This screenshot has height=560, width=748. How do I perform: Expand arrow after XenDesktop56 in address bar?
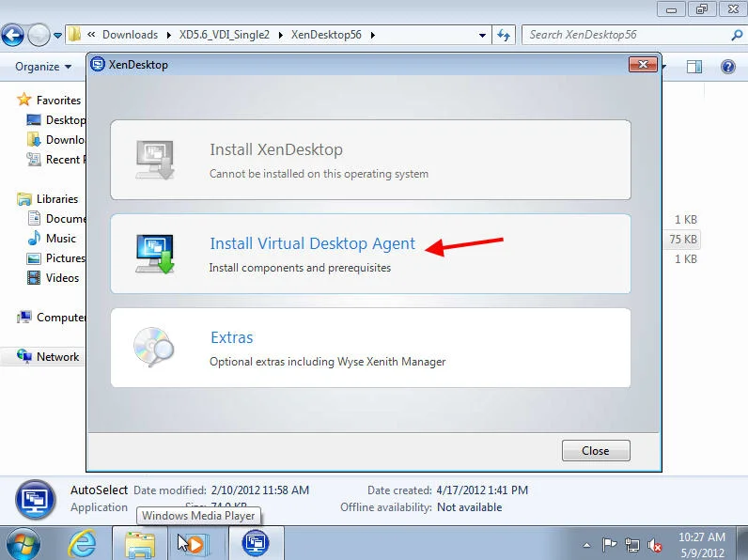click(x=372, y=36)
